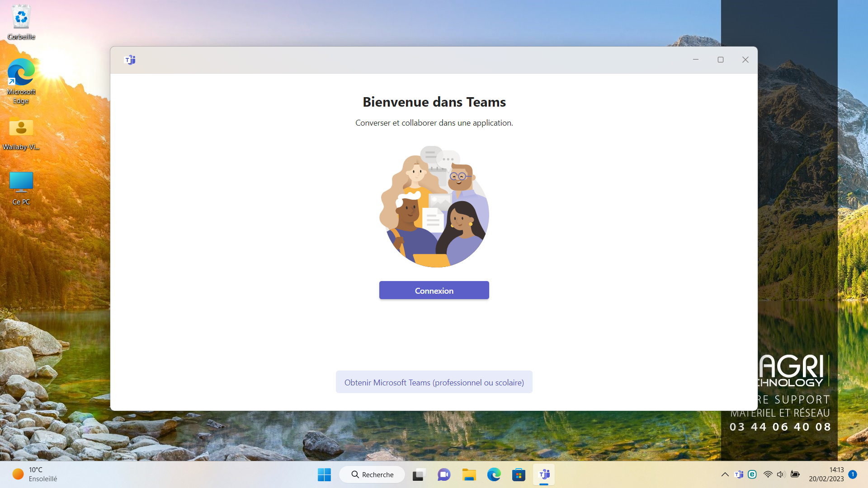Open Obtenir Microsoft Teams (professionnel ou scolaire) link
Viewport: 868px width, 488px height.
click(434, 382)
